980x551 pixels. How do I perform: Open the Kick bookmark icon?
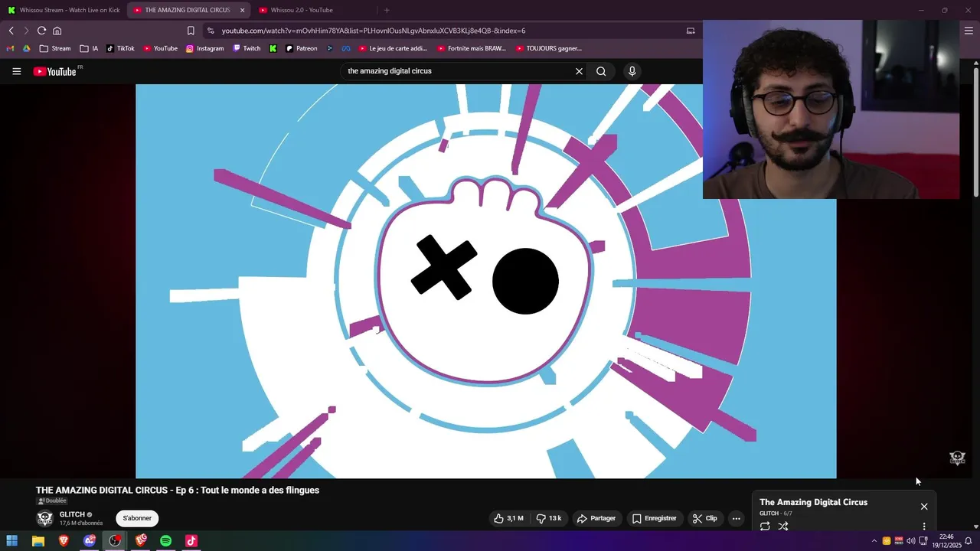point(273,48)
